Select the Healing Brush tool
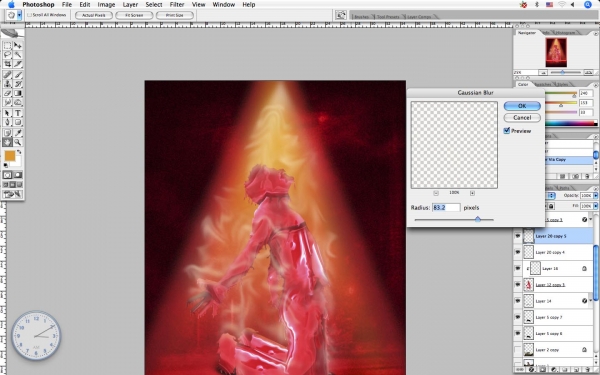The width and height of the screenshot is (600, 375). [7, 75]
